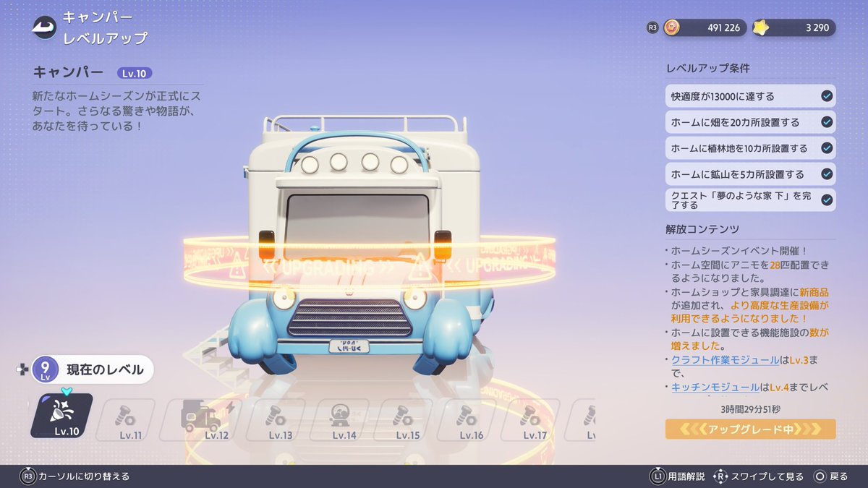Viewport: 868px width, 488px height.
Task: Click the ホームに鉱山を5カ所設置する condition row
Action: tap(750, 174)
